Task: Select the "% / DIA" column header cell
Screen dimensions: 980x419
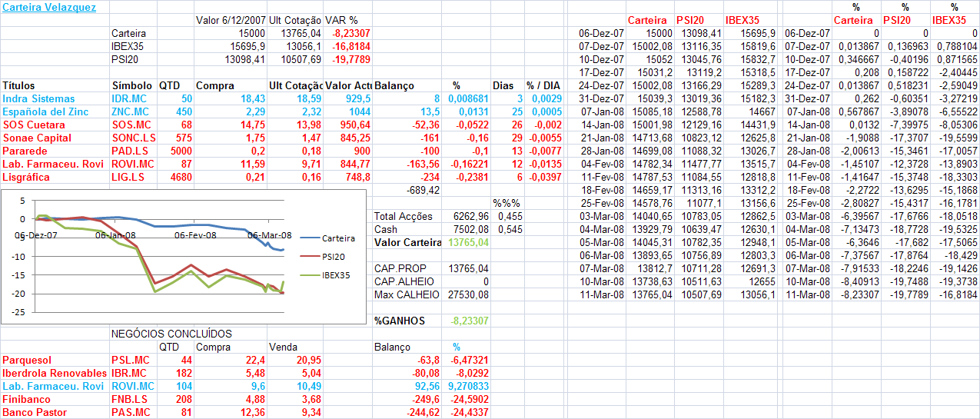Action: [544, 85]
